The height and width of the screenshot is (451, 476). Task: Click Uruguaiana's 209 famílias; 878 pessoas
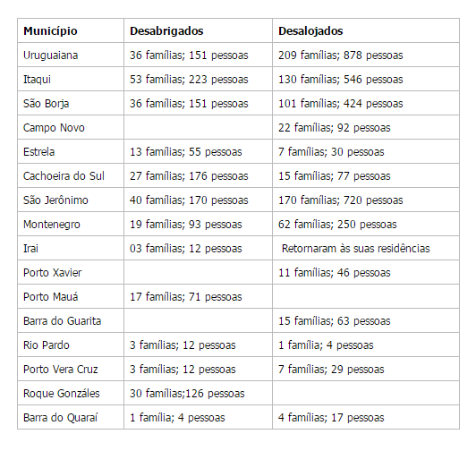[x=341, y=55]
